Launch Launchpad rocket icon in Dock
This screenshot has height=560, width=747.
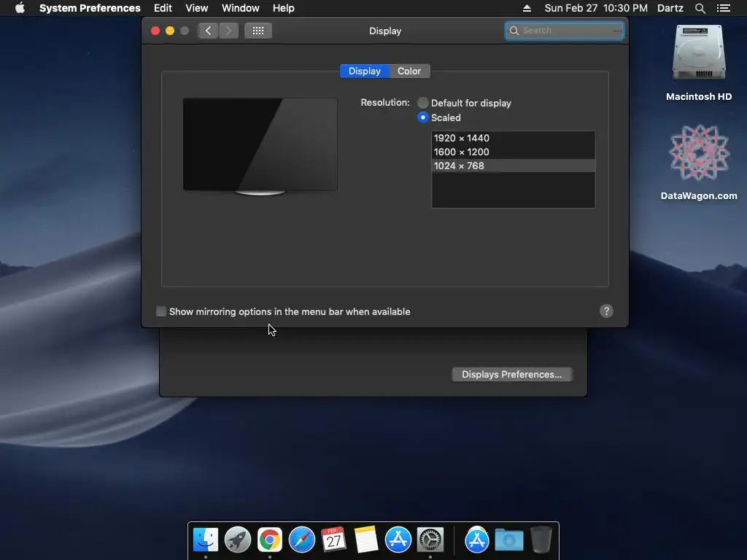pyautogui.click(x=237, y=540)
